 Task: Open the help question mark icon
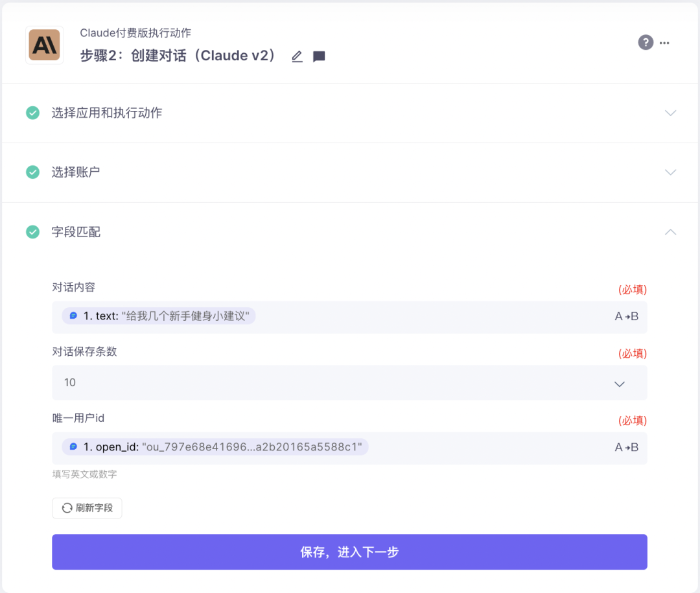pyautogui.click(x=646, y=42)
